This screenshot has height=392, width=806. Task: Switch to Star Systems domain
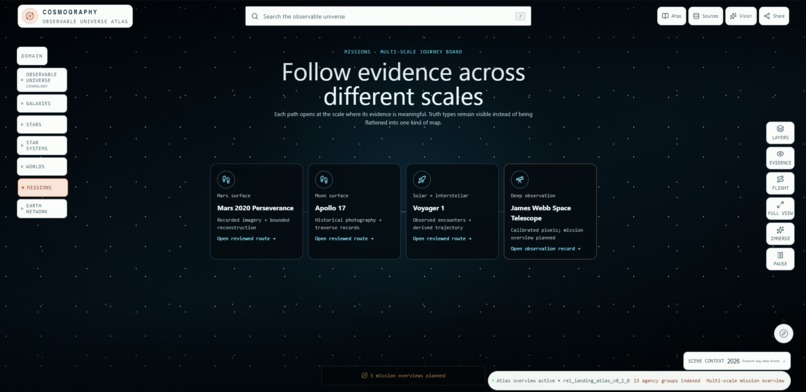pos(42,145)
